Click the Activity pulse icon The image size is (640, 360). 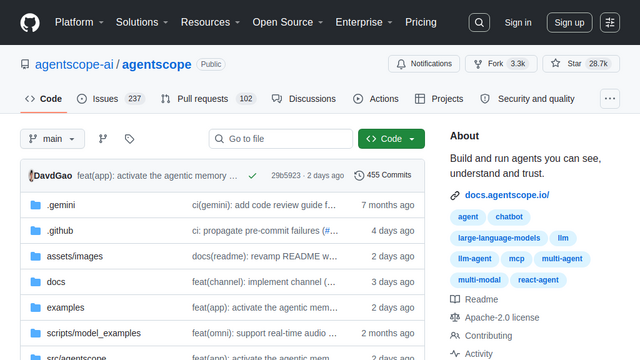[455, 353]
